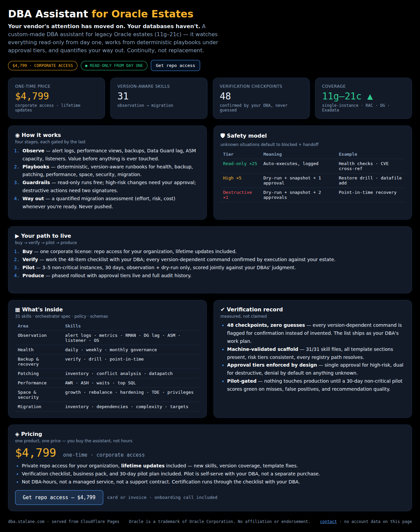Click the $4,799 · CORPORATE ACCESS pill
This screenshot has width=420, height=532.
(43, 66)
